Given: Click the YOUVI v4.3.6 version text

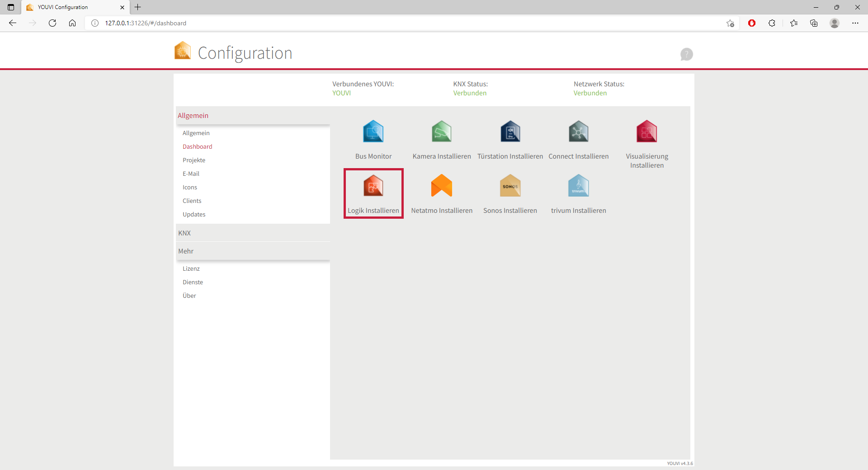Looking at the screenshot, I should click(680, 463).
